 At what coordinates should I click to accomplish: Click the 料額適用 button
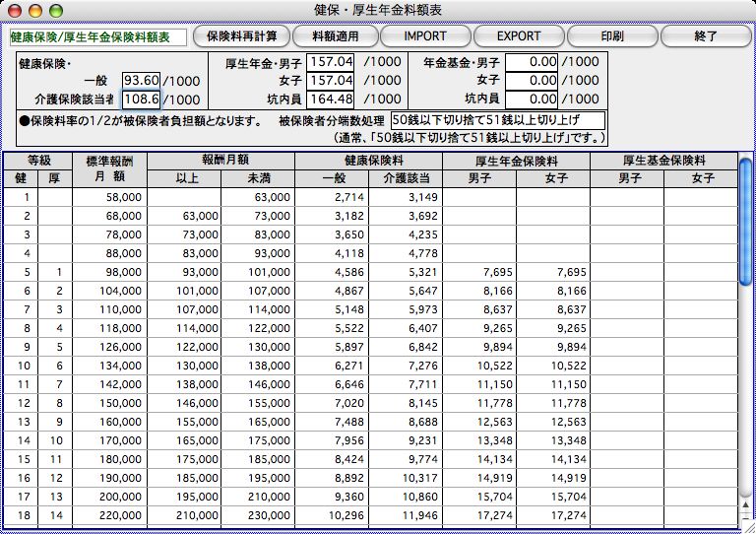[335, 36]
